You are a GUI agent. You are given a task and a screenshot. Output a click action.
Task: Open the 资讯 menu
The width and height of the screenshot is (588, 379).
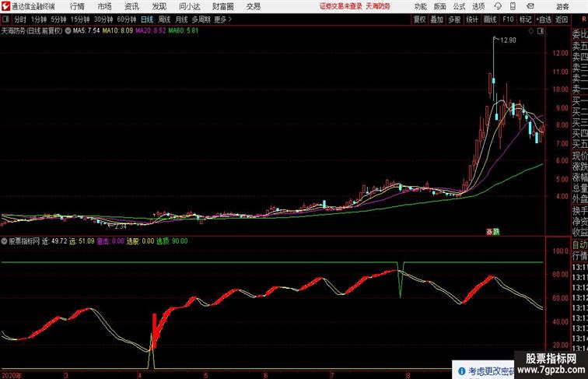tap(131, 6)
